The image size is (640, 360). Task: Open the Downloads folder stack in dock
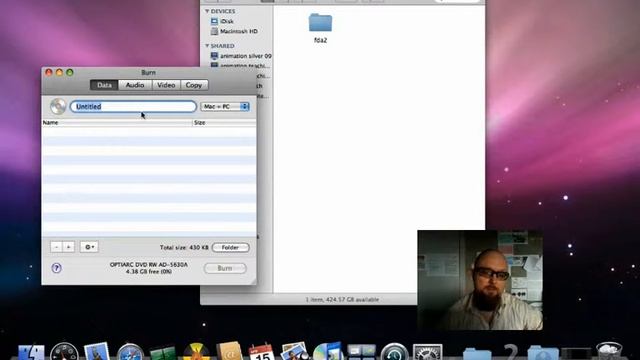pyautogui.click(x=543, y=353)
